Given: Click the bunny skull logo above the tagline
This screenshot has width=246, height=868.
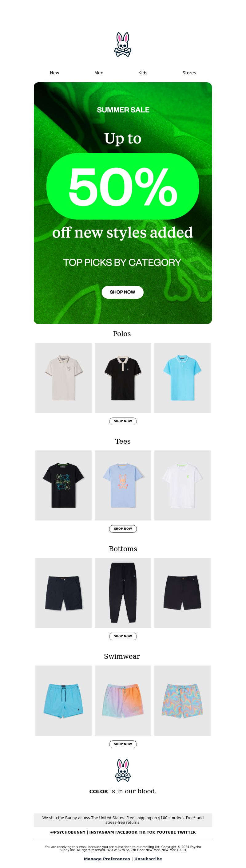Looking at the screenshot, I should click(123, 770).
